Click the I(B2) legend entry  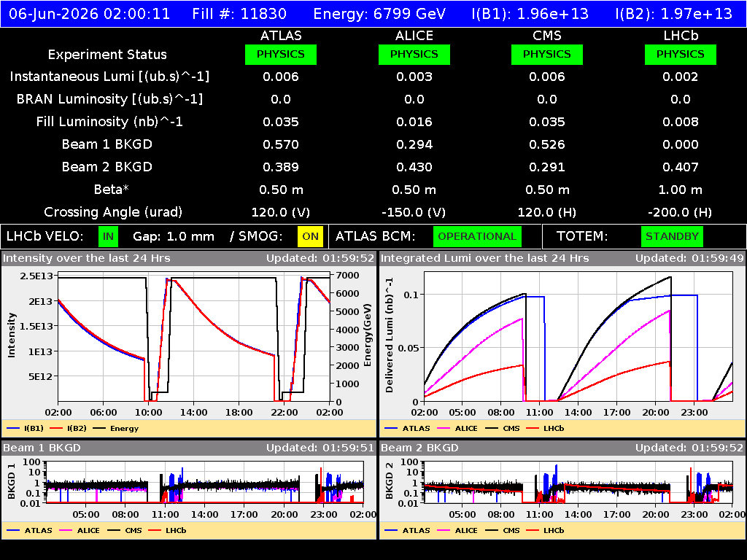pos(68,429)
